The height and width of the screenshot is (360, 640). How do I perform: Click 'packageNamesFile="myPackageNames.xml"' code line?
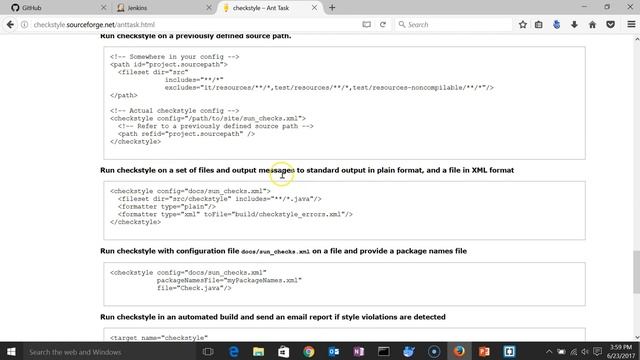(x=229, y=280)
